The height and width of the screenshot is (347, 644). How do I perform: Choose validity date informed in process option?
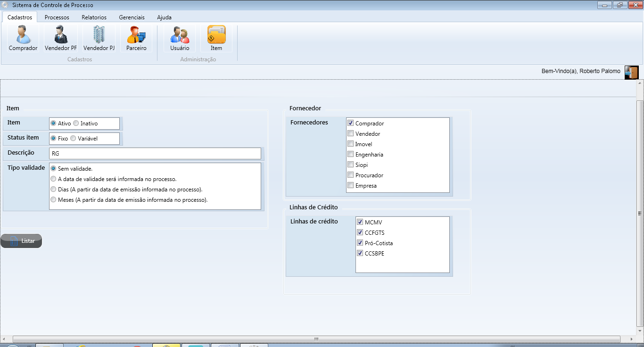click(53, 179)
